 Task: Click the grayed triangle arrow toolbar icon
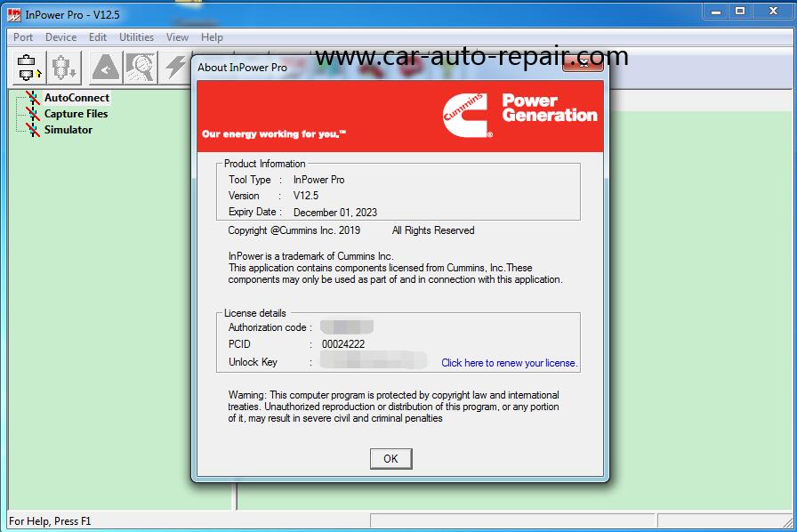106,67
